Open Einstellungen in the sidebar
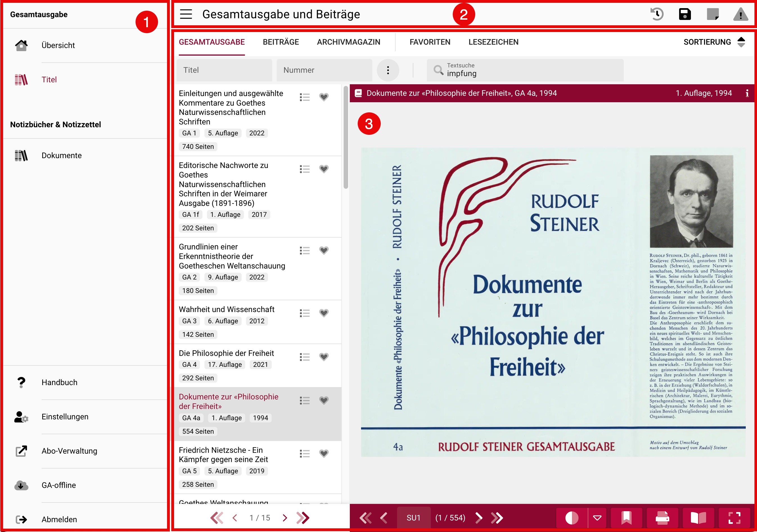757x532 pixels. point(65,417)
